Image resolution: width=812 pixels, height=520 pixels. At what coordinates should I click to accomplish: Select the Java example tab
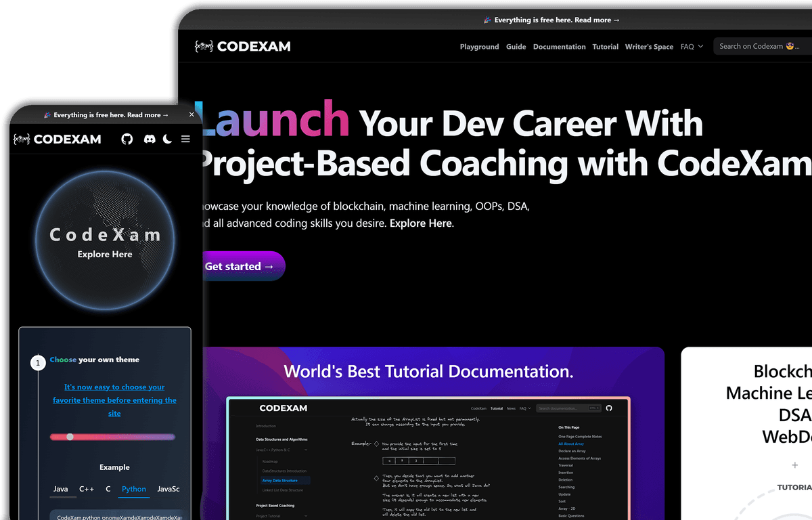coord(60,489)
